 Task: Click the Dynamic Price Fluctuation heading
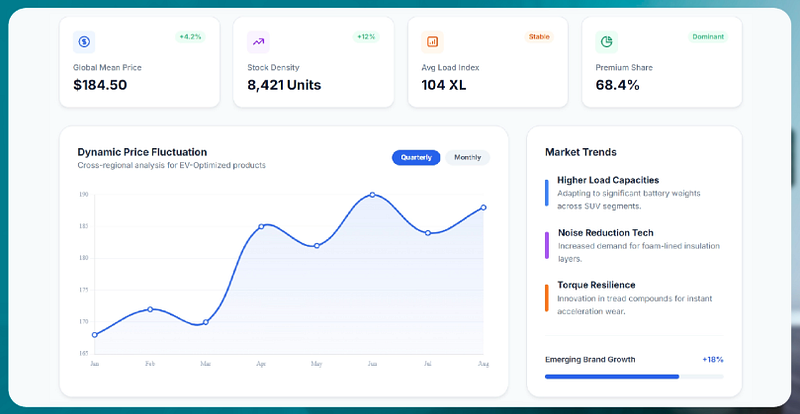point(142,152)
